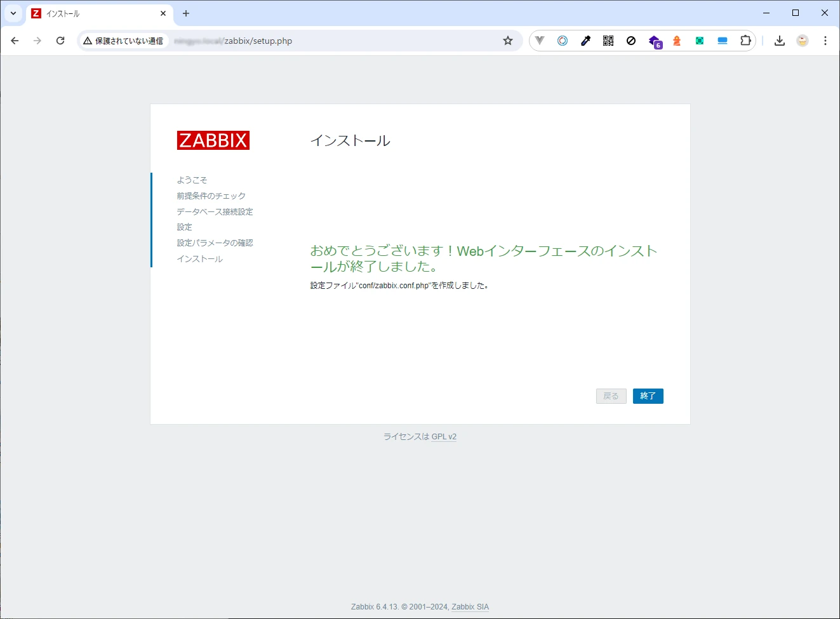Viewport: 840px width, 619px height.
Task: Click the browser forward arrow
Action: coord(37,41)
